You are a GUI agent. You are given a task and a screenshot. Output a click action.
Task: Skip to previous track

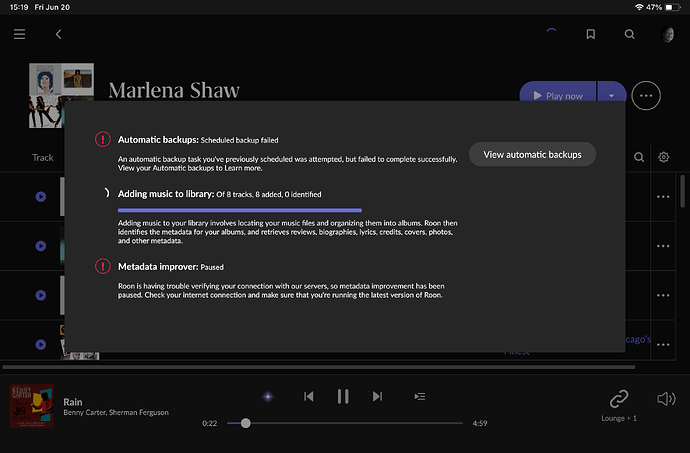point(308,397)
